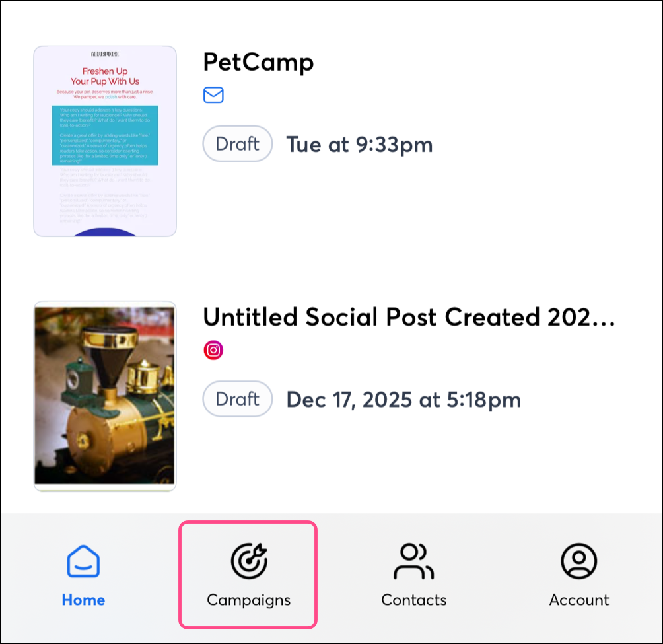Viewport: 663px width, 644px height.
Task: Go to the Contacts tab label
Action: pyautogui.click(x=413, y=600)
